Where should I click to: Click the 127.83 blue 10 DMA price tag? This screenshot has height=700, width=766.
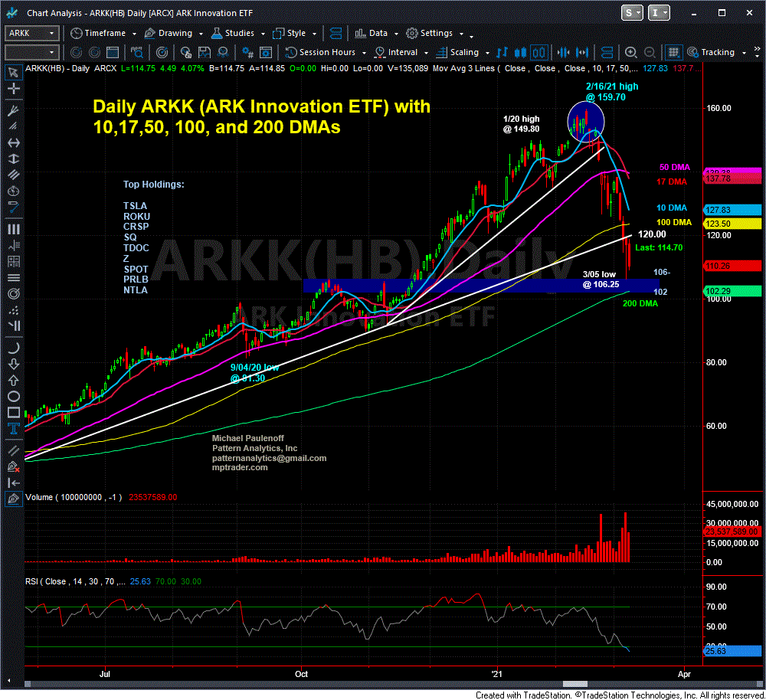pos(732,210)
